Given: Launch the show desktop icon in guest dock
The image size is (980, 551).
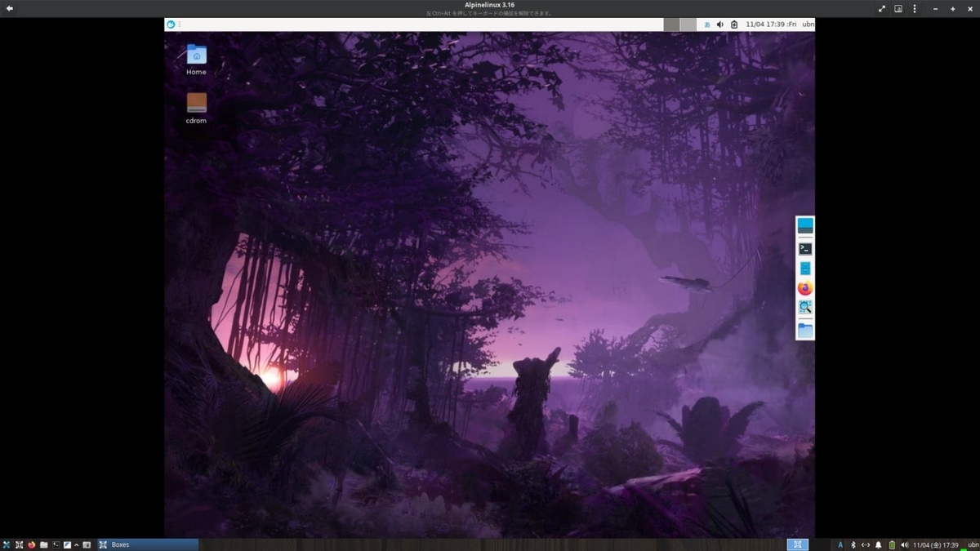Looking at the screenshot, I should pos(805,226).
